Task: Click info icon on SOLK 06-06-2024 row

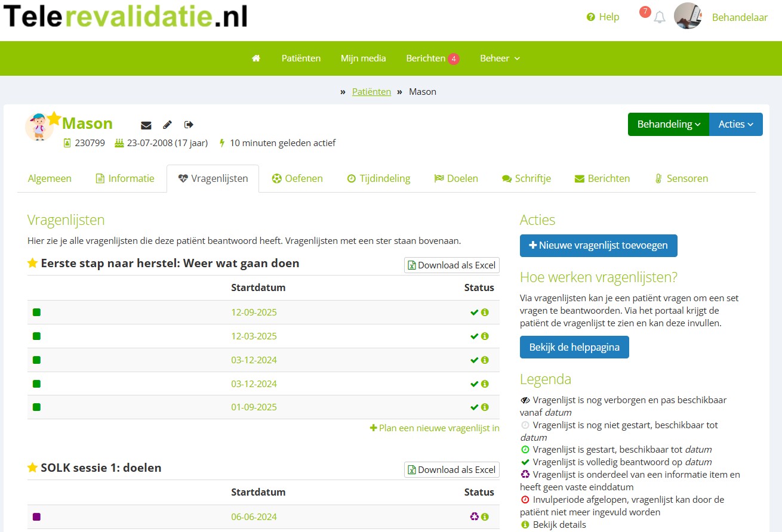Action: (x=485, y=517)
